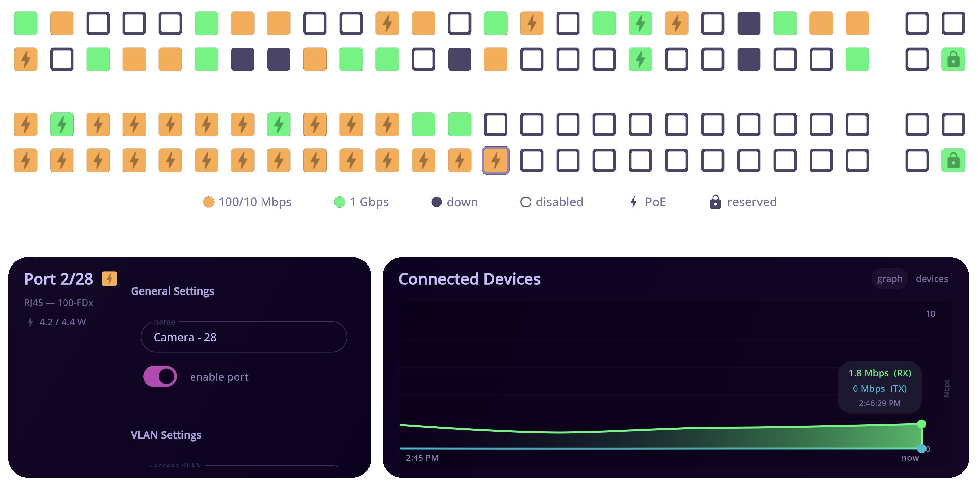Edit the port name field showing Camera - 28
This screenshot has height=486, width=980.
pyautogui.click(x=243, y=337)
